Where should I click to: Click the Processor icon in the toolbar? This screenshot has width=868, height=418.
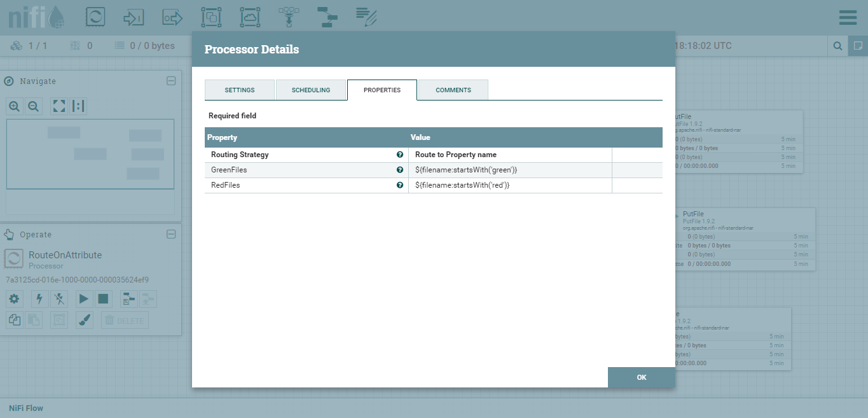(95, 17)
